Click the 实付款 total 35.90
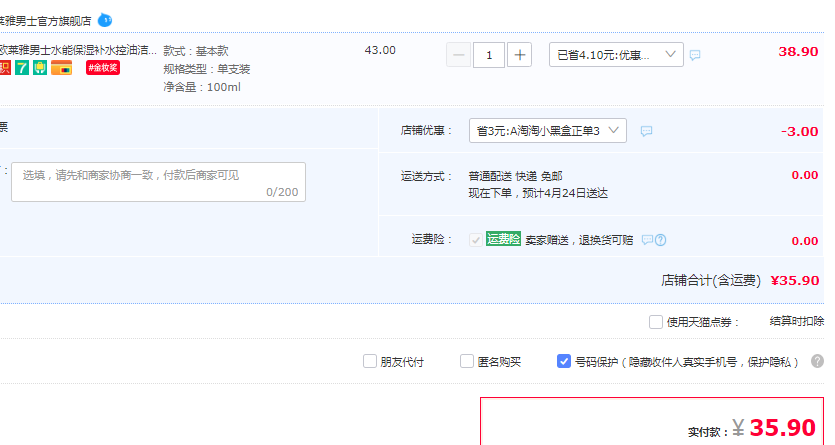Viewport: 835px width, 445px height. pyautogui.click(x=783, y=427)
